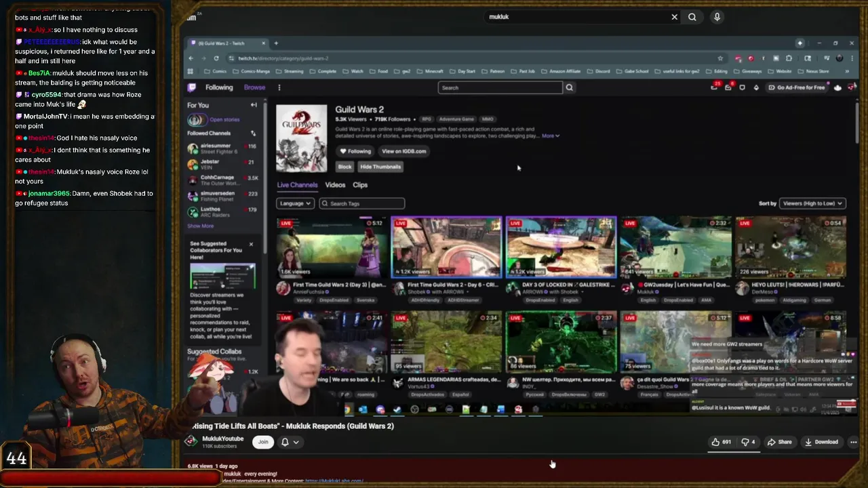Open Chrome bookmarks overflow chevron
Viewport: 868px width, 488px height.
tap(846, 71)
